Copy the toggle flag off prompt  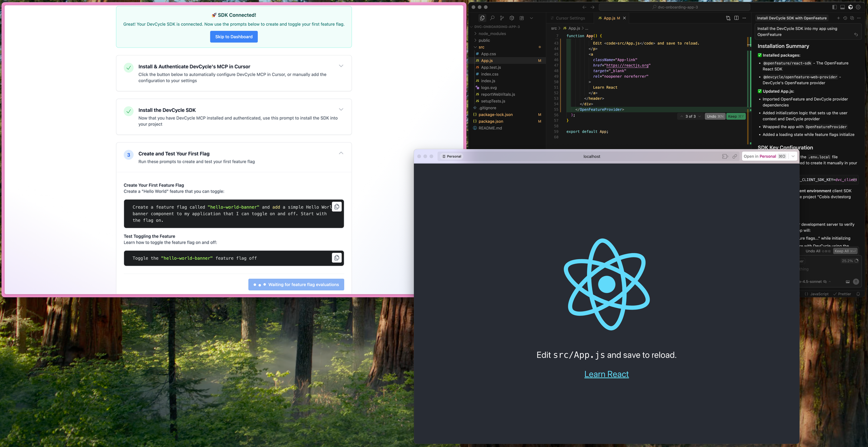tap(337, 258)
